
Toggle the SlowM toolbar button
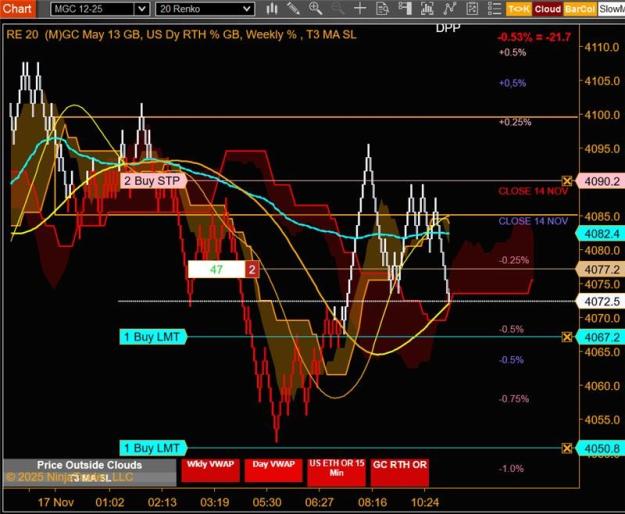(611, 9)
